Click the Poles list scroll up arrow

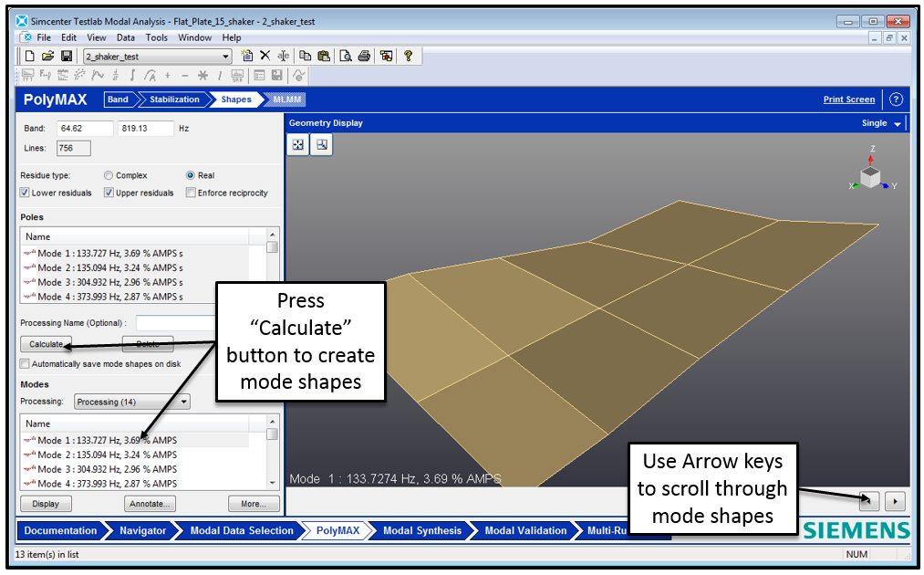(272, 235)
